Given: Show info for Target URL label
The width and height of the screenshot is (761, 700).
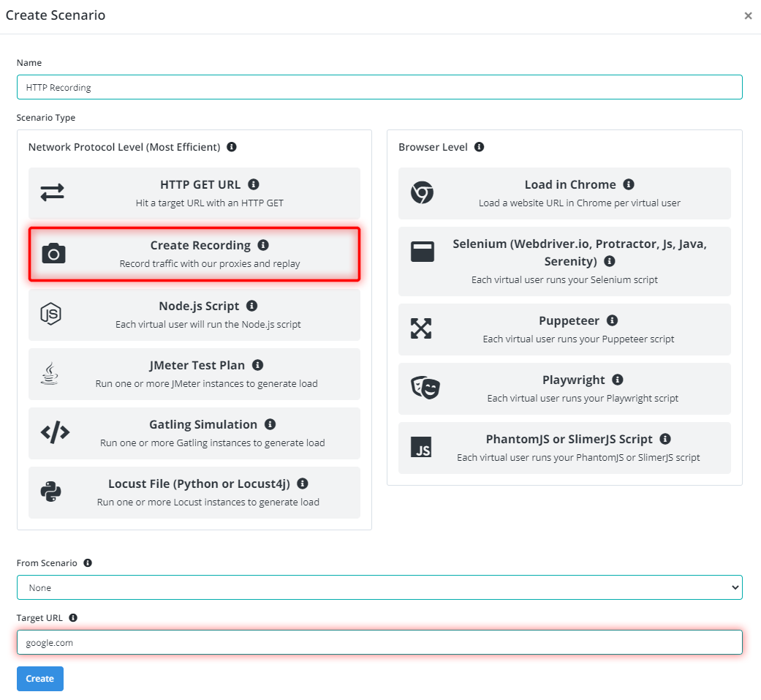Looking at the screenshot, I should (73, 617).
